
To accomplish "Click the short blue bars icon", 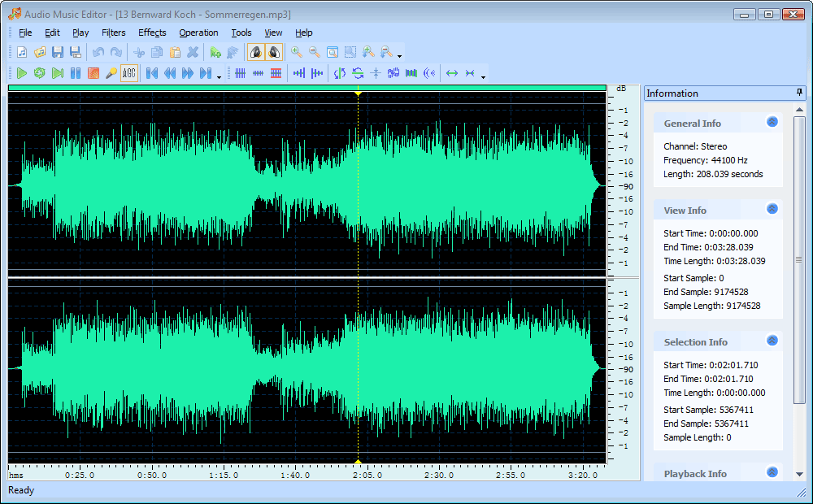I will [x=259, y=73].
